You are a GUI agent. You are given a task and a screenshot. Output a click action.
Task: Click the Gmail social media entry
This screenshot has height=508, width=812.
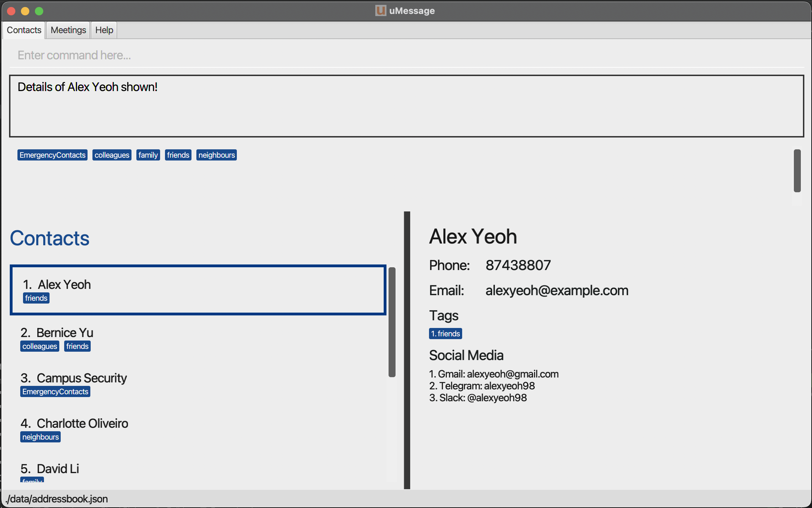click(x=494, y=374)
